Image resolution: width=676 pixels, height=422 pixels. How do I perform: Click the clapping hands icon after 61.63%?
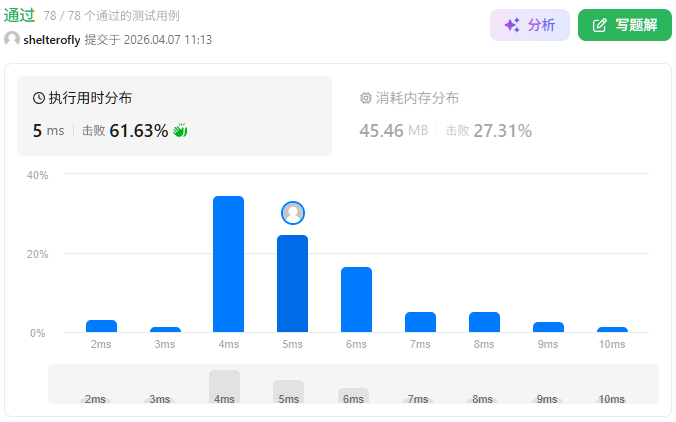click(181, 130)
